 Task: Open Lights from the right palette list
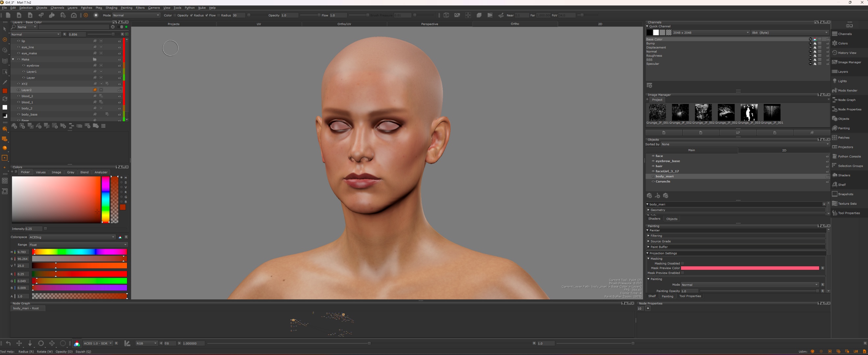842,81
